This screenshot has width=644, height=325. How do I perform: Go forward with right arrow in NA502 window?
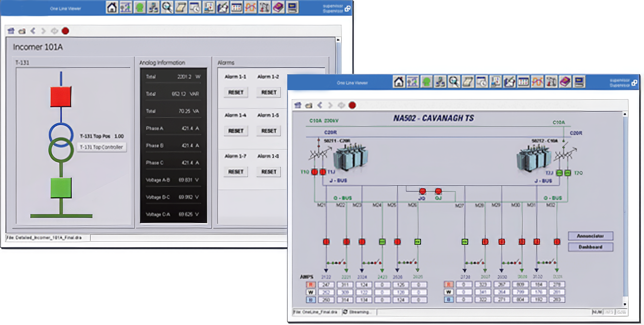point(330,105)
